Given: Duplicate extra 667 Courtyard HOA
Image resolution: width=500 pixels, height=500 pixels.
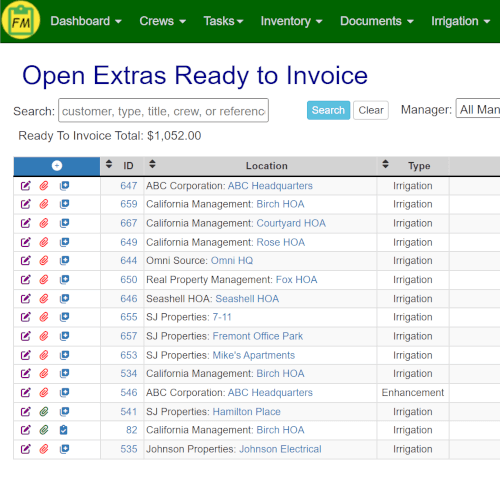Looking at the screenshot, I should 64,223.
